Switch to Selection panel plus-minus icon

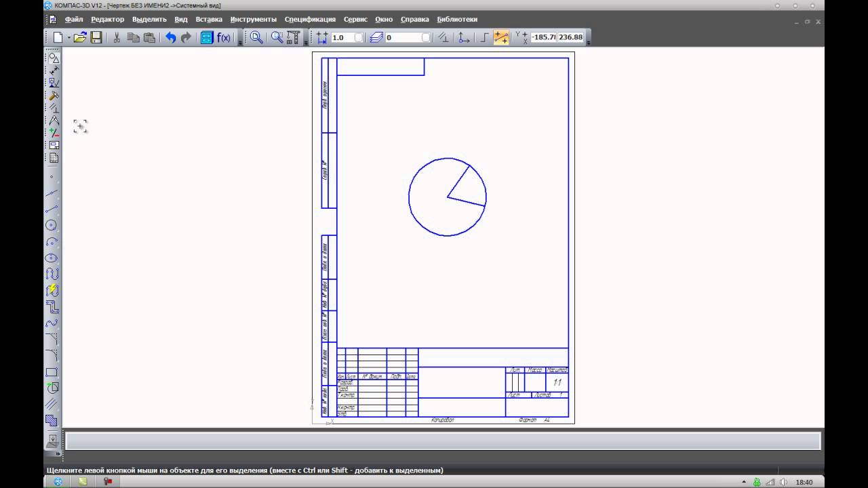pos(53,133)
